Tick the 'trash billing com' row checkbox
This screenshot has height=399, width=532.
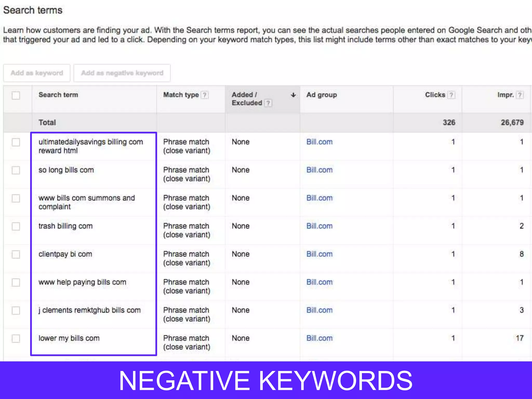(16, 226)
